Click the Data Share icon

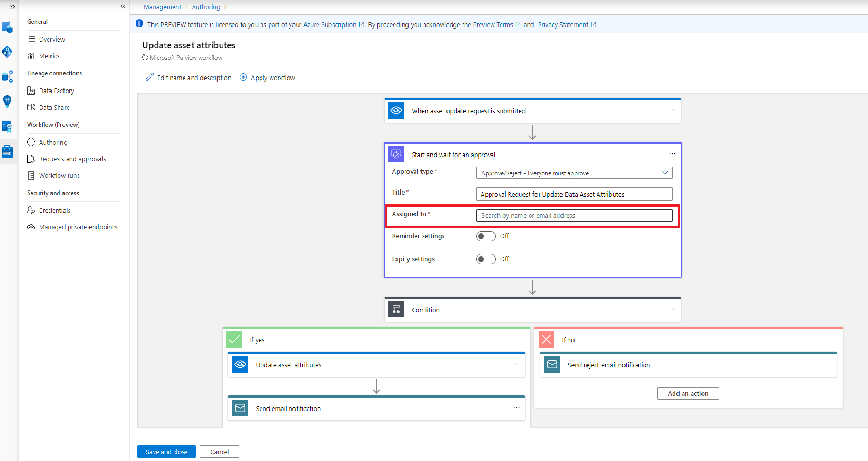coord(31,107)
